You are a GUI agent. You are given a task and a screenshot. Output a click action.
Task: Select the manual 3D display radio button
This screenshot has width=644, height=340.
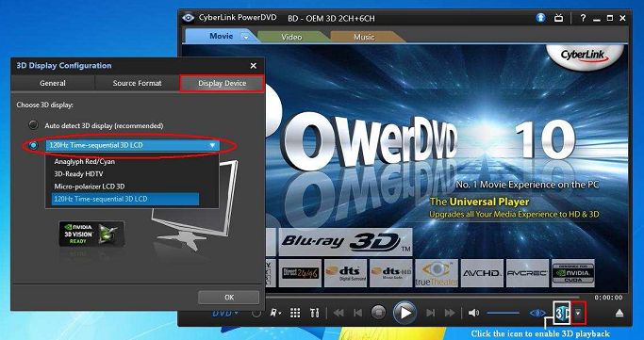coord(33,145)
